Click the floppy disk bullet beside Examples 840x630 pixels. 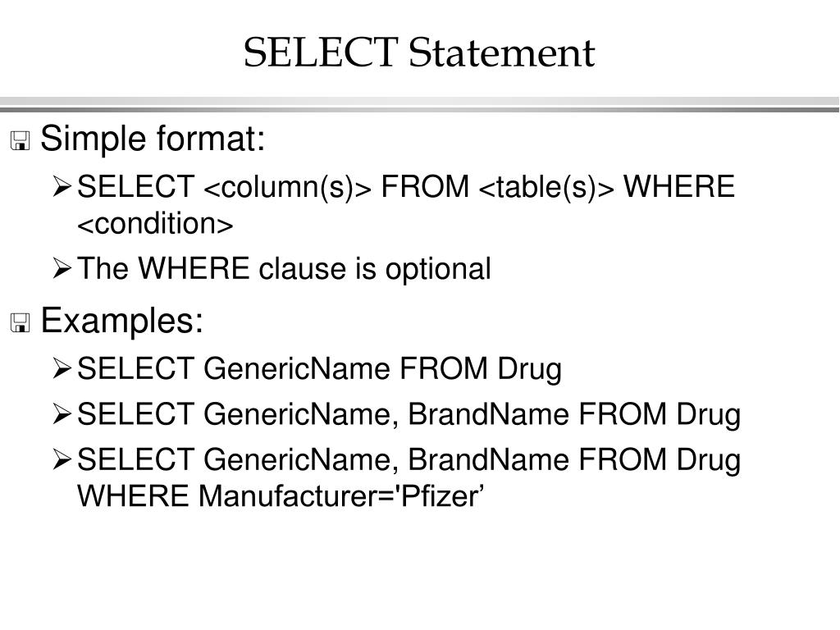click(x=21, y=323)
